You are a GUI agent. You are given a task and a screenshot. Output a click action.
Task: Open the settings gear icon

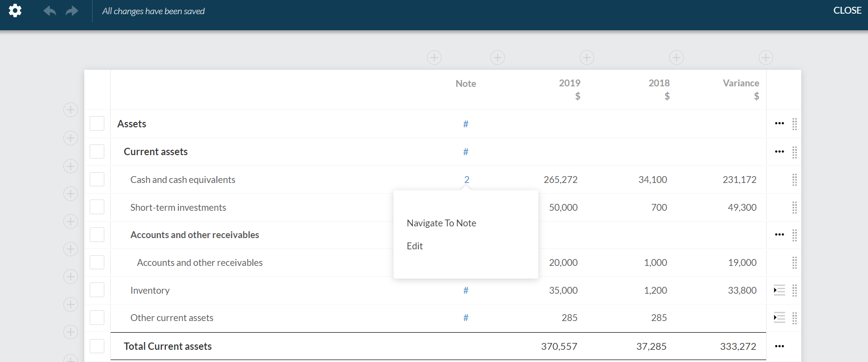(x=15, y=11)
